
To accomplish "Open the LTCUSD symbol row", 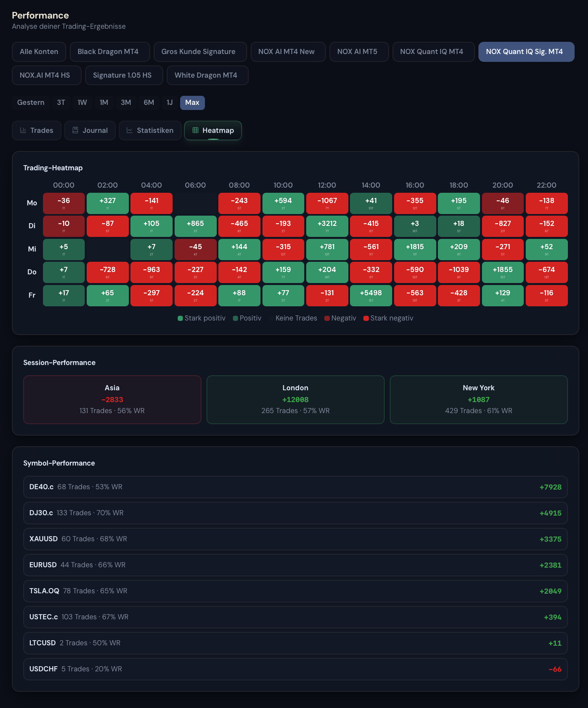I will pyautogui.click(x=296, y=643).
